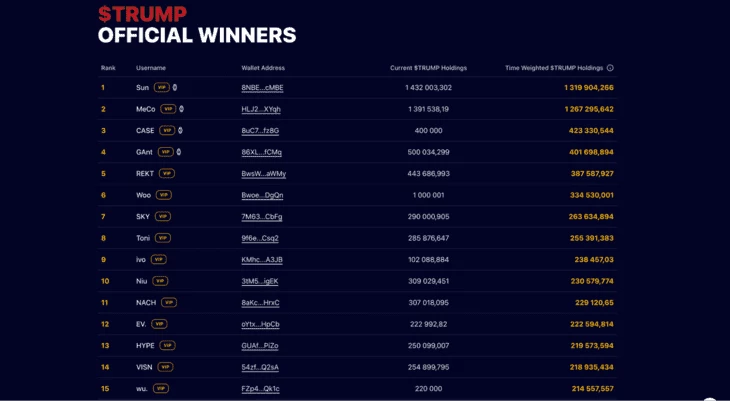730x401 pixels.
Task: Click the VIP badge next to CASE
Action: point(167,130)
